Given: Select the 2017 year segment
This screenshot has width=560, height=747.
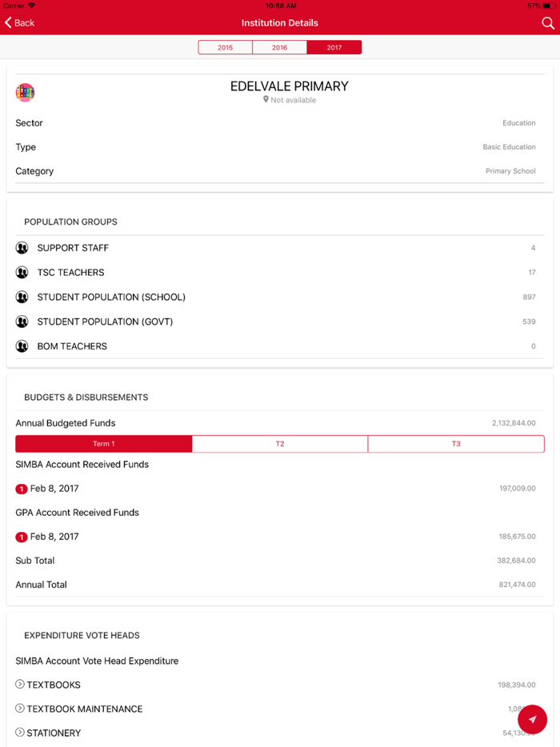Looking at the screenshot, I should point(334,48).
